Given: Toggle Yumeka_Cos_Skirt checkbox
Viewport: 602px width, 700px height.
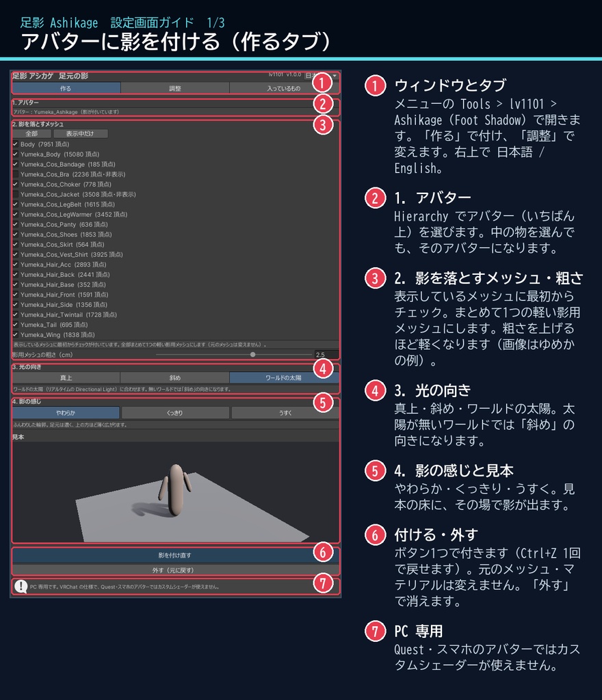Looking at the screenshot, I should (x=15, y=245).
